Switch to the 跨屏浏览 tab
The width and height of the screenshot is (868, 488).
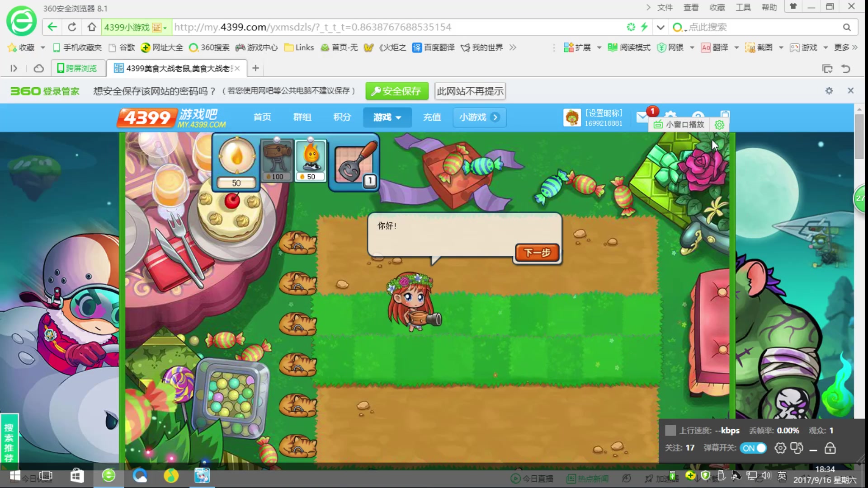click(78, 68)
